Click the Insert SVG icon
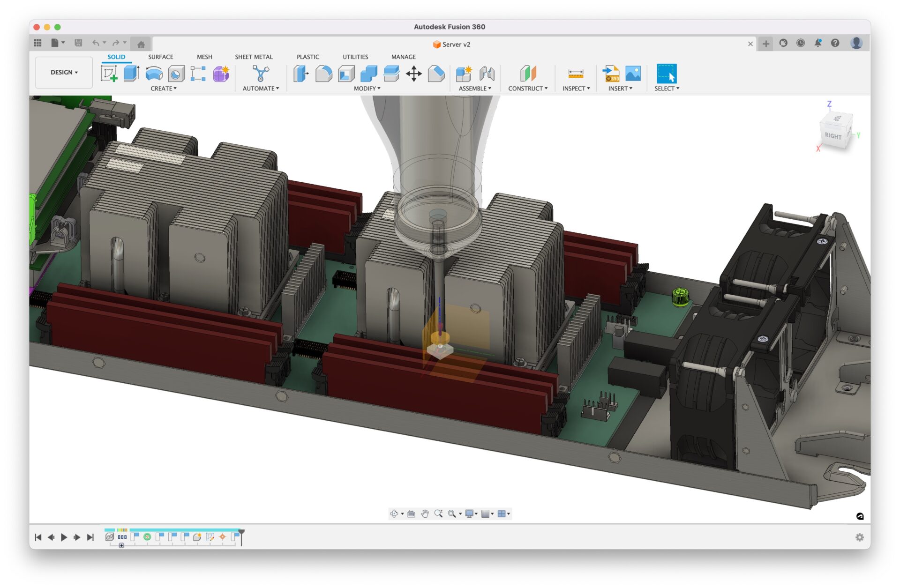 click(x=611, y=74)
